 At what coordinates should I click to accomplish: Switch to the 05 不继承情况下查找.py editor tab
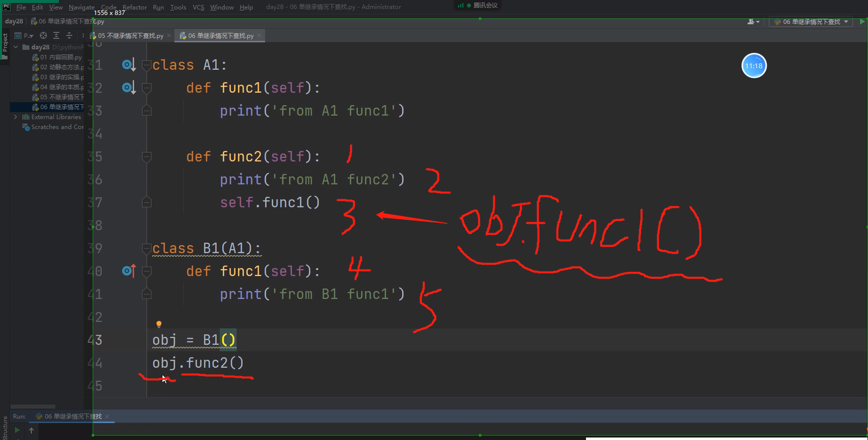click(131, 36)
